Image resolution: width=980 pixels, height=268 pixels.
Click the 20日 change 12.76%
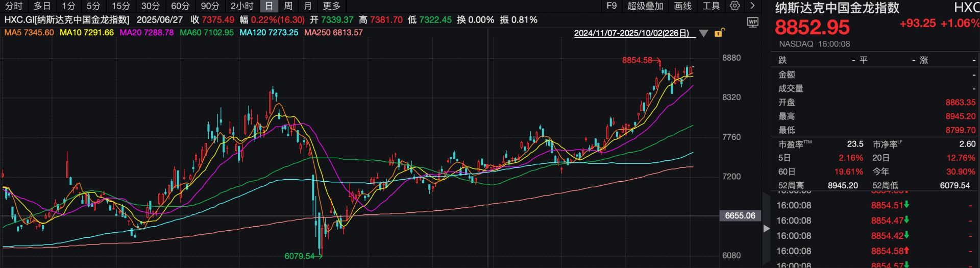coord(961,158)
